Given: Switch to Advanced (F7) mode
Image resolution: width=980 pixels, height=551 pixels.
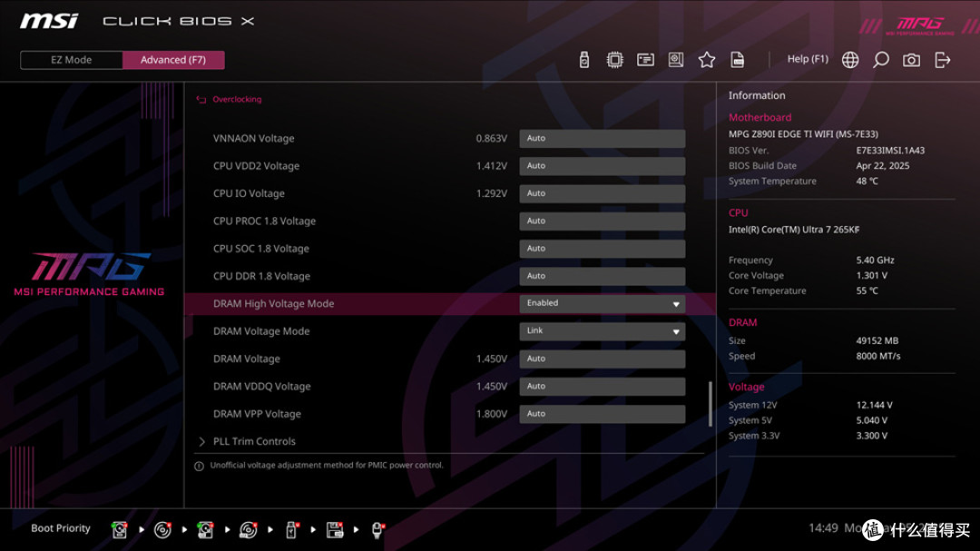Looking at the screenshot, I should click(173, 60).
